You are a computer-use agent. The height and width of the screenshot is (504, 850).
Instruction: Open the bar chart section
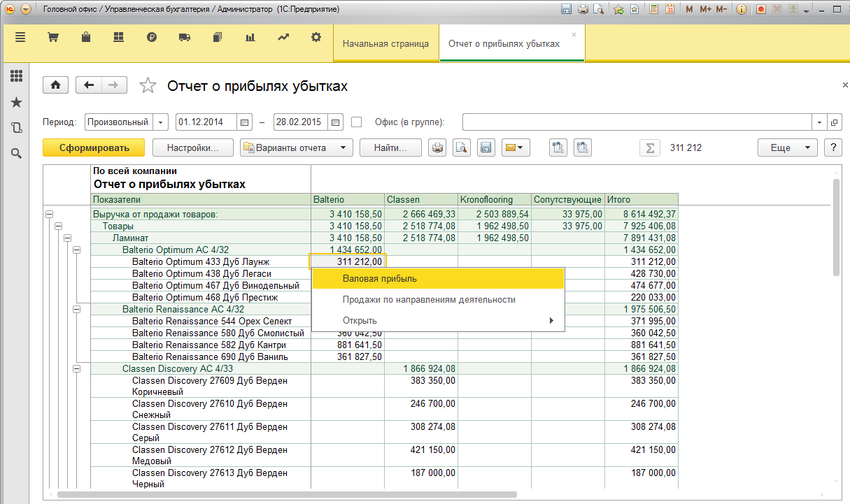(x=250, y=38)
